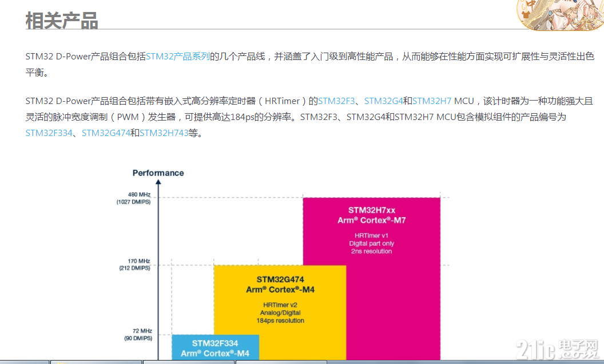Click the Analog/Digital text
The height and width of the screenshot is (364, 604).
click(x=280, y=313)
